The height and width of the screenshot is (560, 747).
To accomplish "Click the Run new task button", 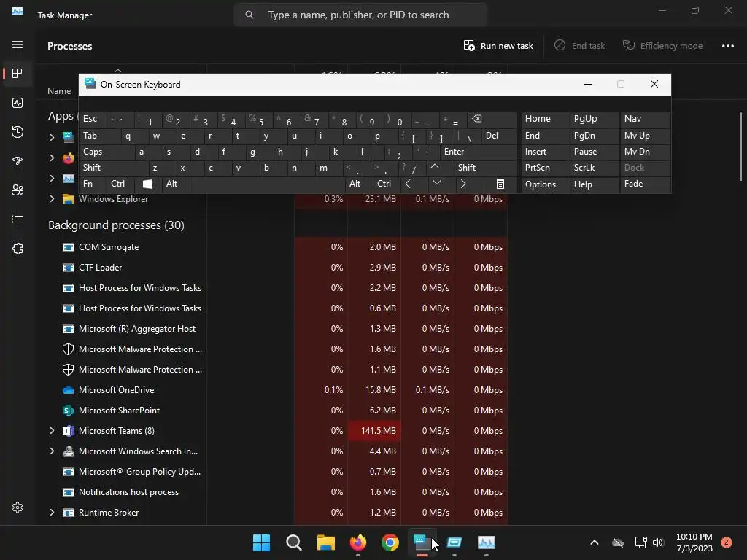I will [498, 46].
